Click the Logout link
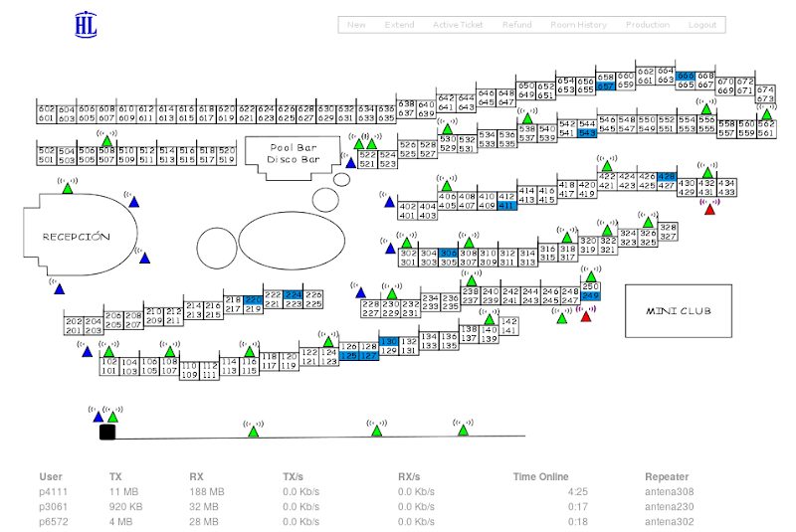The width and height of the screenshot is (796, 532). [701, 25]
